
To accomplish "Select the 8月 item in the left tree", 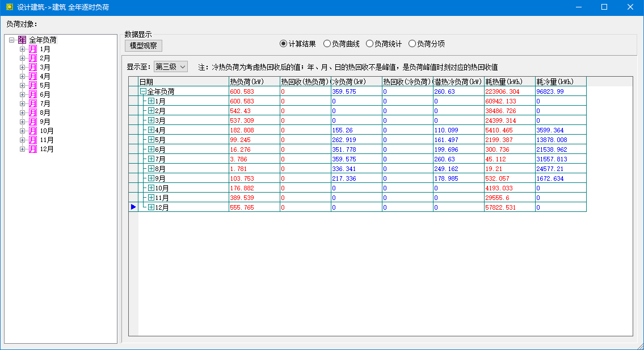I will point(45,113).
